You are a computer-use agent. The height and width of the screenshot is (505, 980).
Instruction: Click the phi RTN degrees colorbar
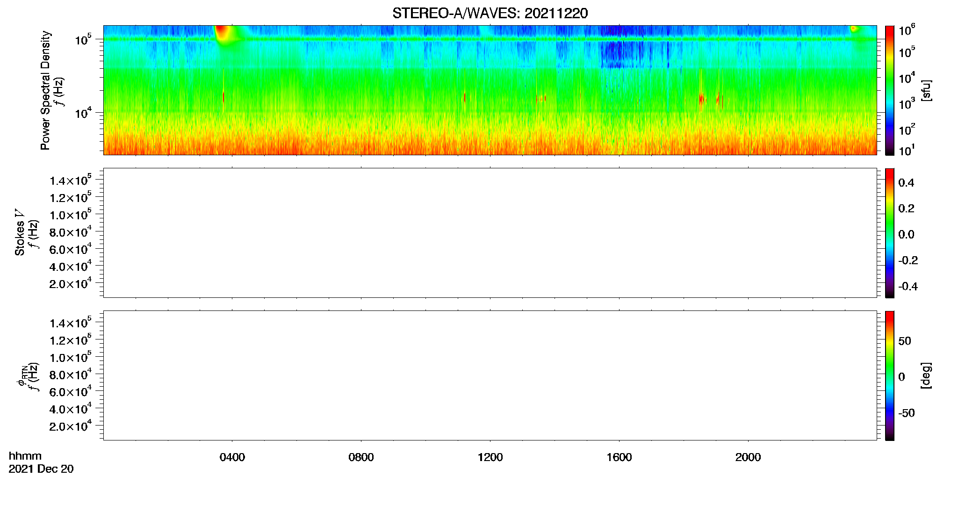889,375
